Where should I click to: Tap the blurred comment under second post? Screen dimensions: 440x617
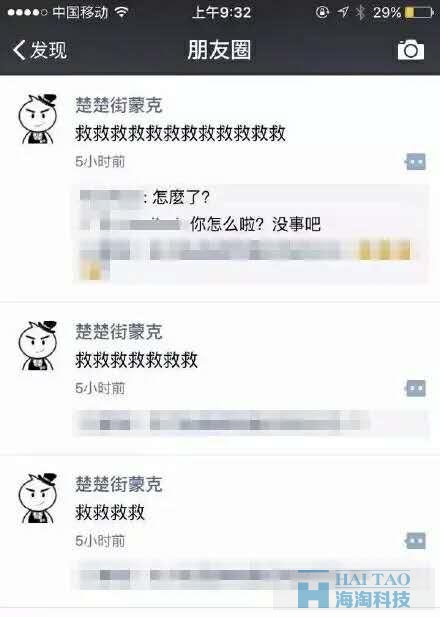click(x=220, y=423)
